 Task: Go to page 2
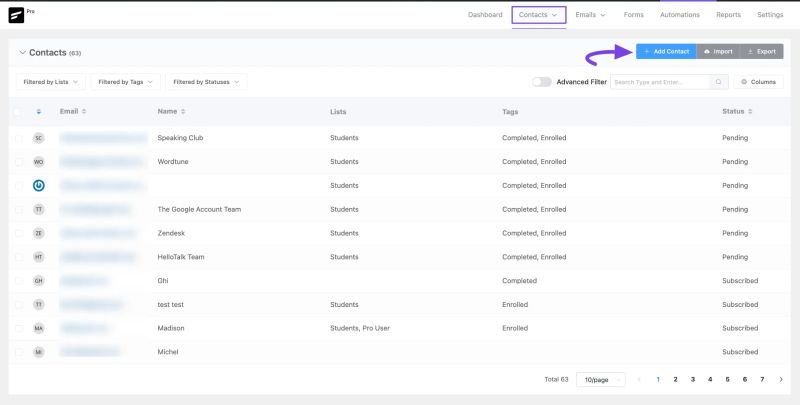[x=675, y=379]
